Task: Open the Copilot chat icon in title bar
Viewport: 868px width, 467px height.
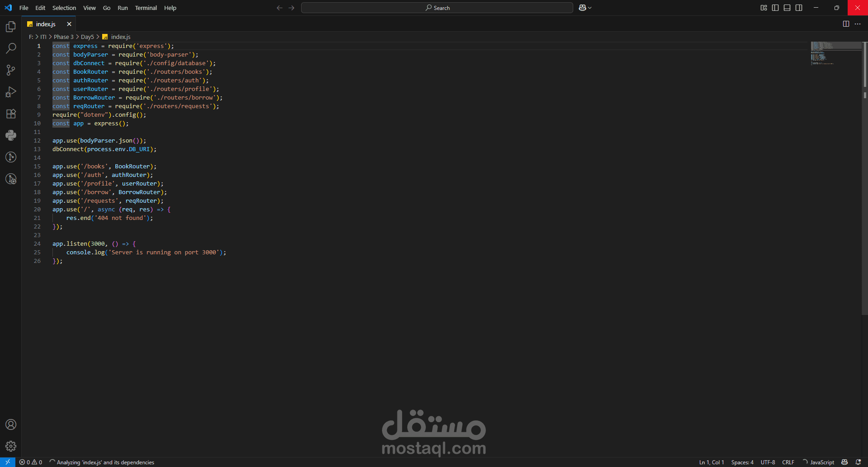Action: [582, 8]
